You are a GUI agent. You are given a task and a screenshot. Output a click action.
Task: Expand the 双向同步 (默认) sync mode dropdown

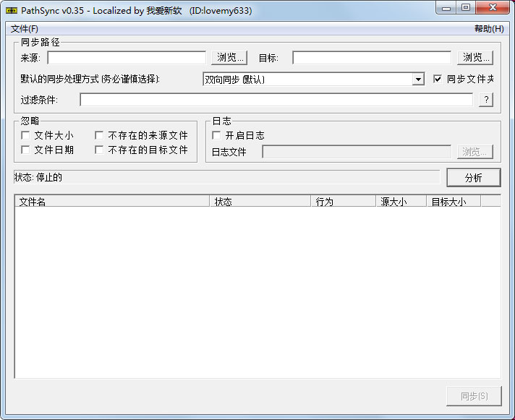point(418,80)
